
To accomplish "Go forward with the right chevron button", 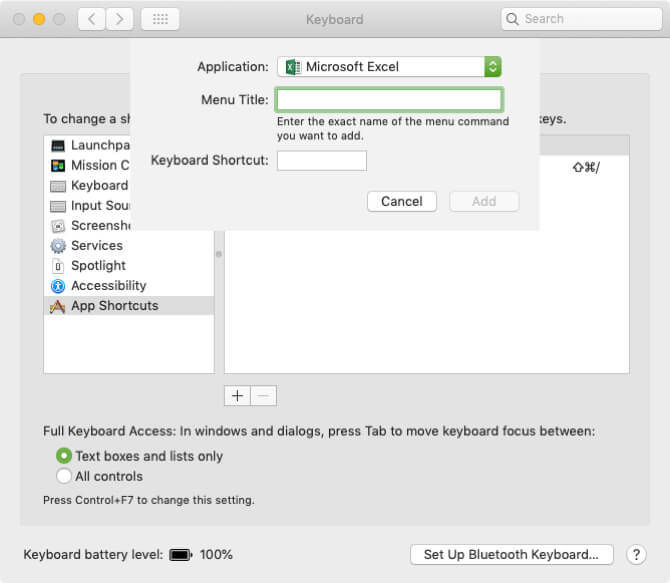I will (119, 19).
